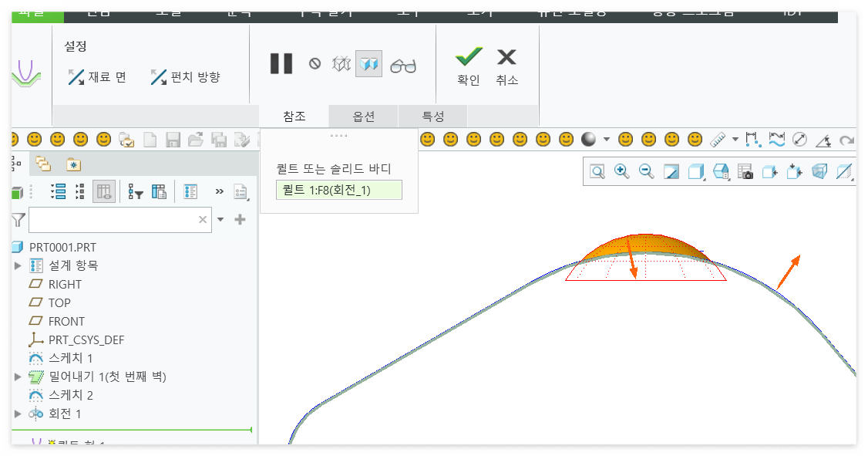
Task: Click the green cube icon in tree toolbar
Action: pos(17,192)
